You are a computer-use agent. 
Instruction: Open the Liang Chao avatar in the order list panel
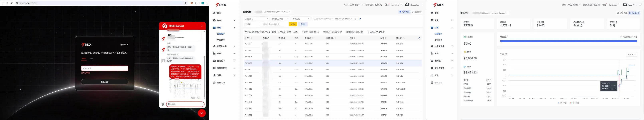pos(407,5)
